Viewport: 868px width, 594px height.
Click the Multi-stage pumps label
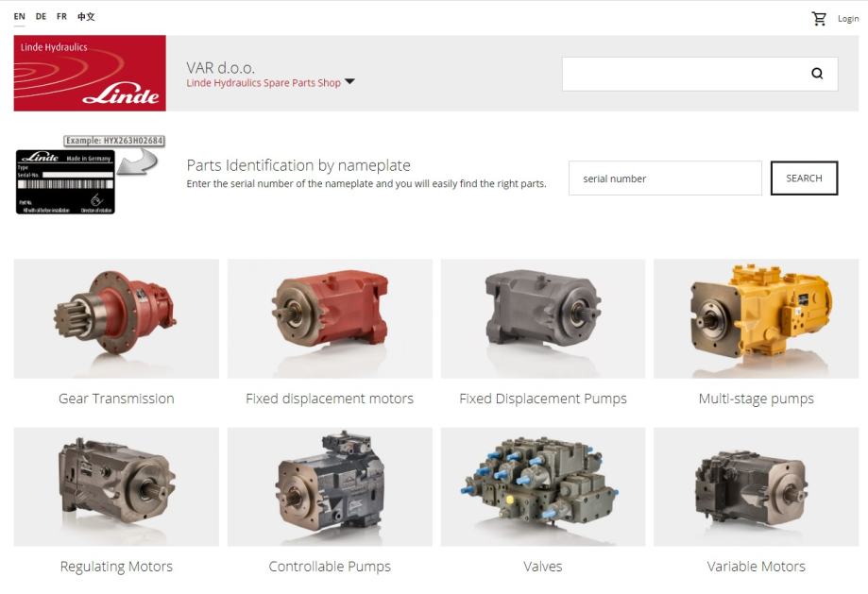click(757, 399)
